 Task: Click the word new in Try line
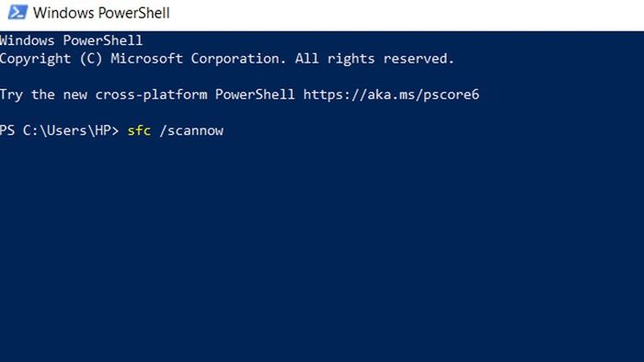click(75, 96)
